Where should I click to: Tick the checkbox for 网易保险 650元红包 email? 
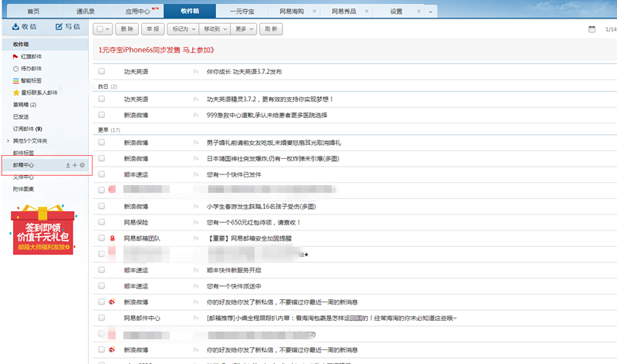pos(102,222)
